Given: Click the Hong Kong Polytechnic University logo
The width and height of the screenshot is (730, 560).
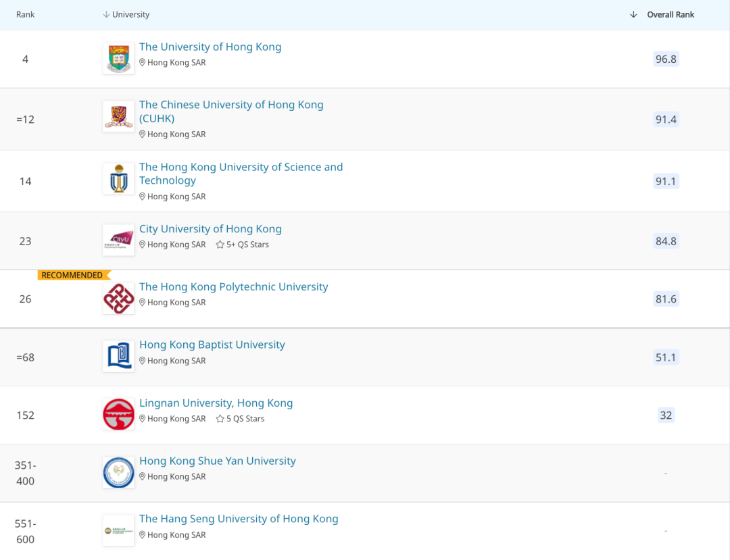Looking at the screenshot, I should pyautogui.click(x=118, y=298).
